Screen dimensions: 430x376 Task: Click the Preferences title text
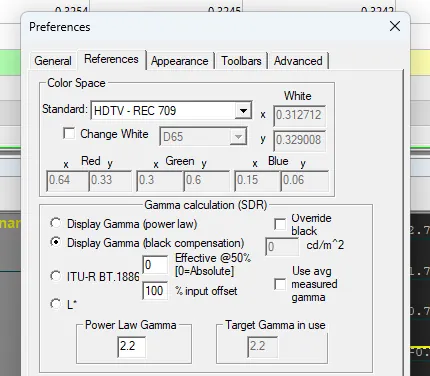pos(60,27)
